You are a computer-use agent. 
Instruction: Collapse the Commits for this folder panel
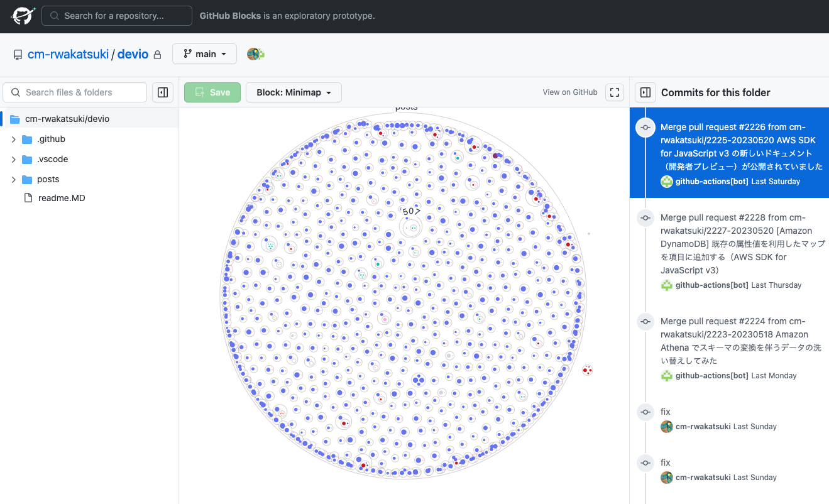click(645, 92)
